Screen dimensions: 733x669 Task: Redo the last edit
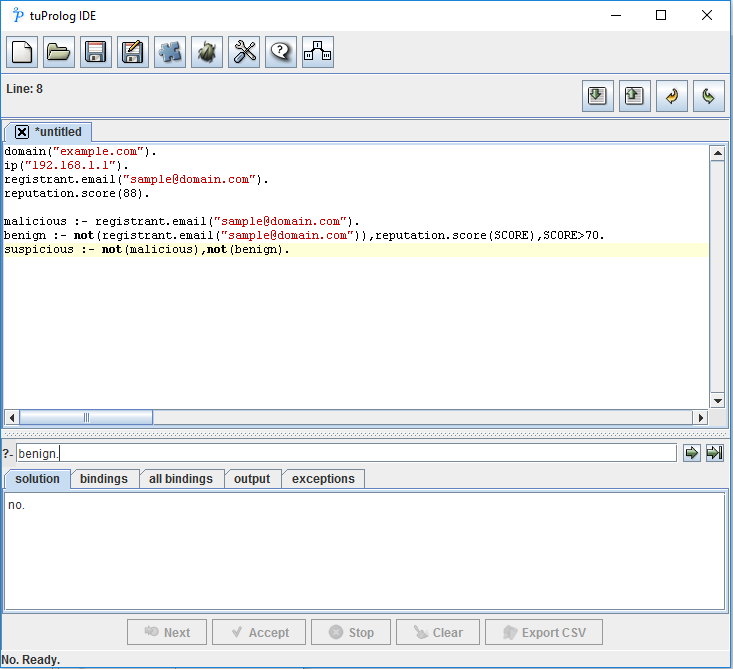(708, 96)
